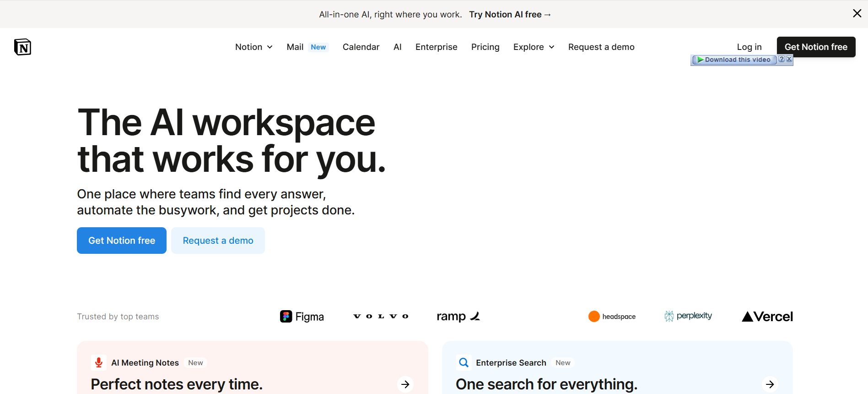Click the New badge beside Enterprise Search
This screenshot has width=868, height=394.
563,362
